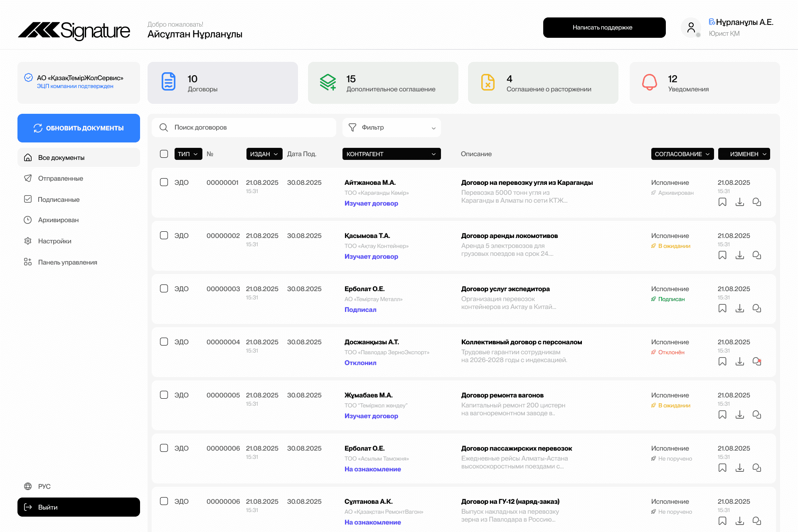Screen dimensions: 798x532
Task: Open the Уведомления bell icon
Action: [650, 82]
